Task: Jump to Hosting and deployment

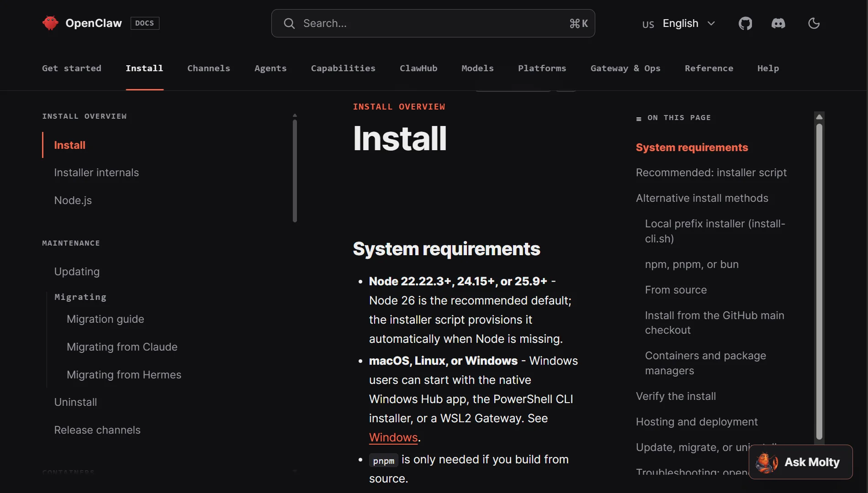Action: 697,422
